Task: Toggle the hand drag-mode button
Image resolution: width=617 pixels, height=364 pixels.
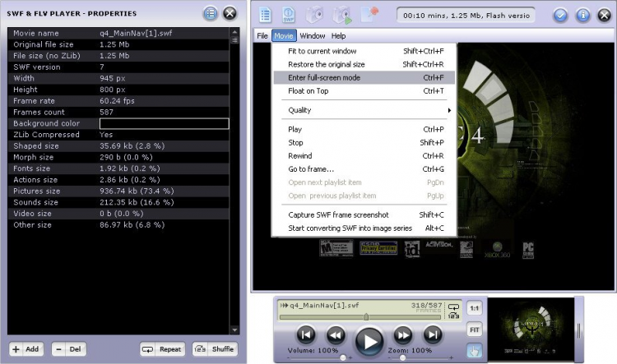Action: click(x=475, y=351)
